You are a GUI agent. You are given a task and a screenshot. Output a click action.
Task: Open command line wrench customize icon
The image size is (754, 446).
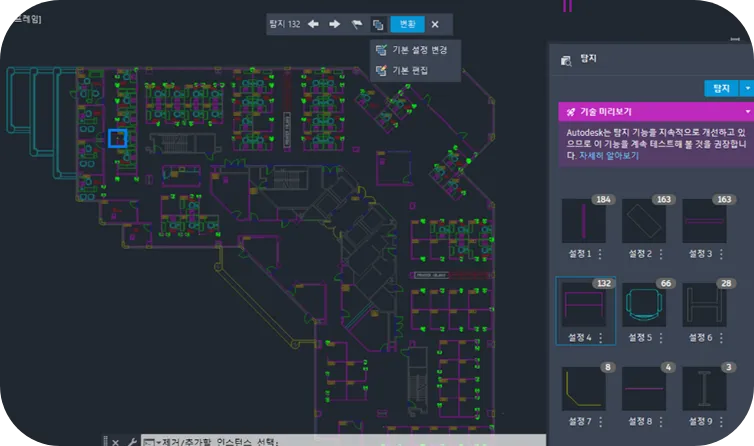(132, 442)
